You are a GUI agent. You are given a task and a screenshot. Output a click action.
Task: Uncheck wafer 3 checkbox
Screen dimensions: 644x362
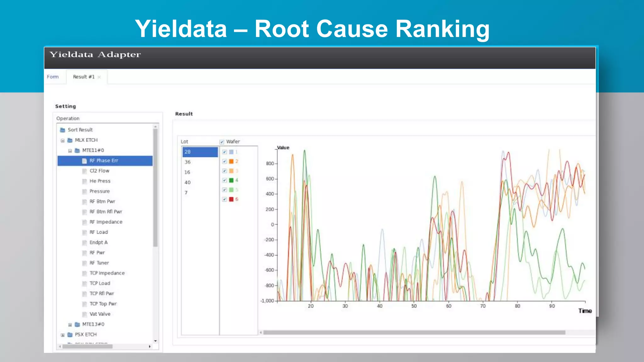coord(225,171)
